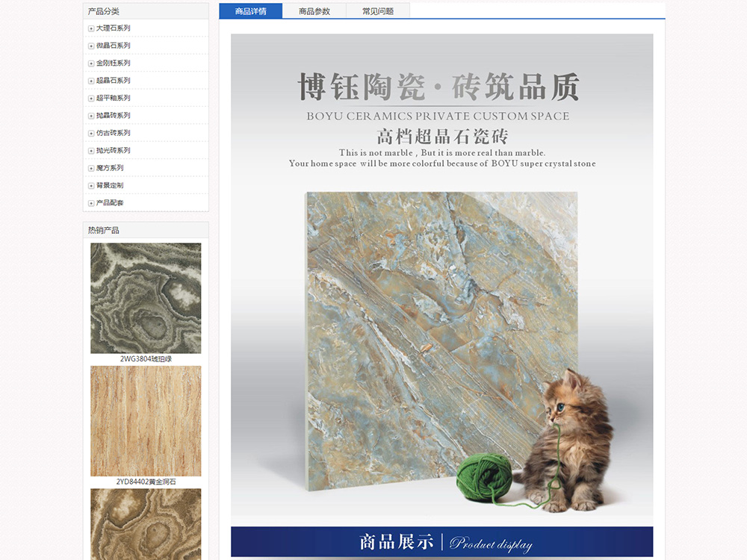
Task: Select the 金刚钰系列 category link
Action: coord(114,63)
